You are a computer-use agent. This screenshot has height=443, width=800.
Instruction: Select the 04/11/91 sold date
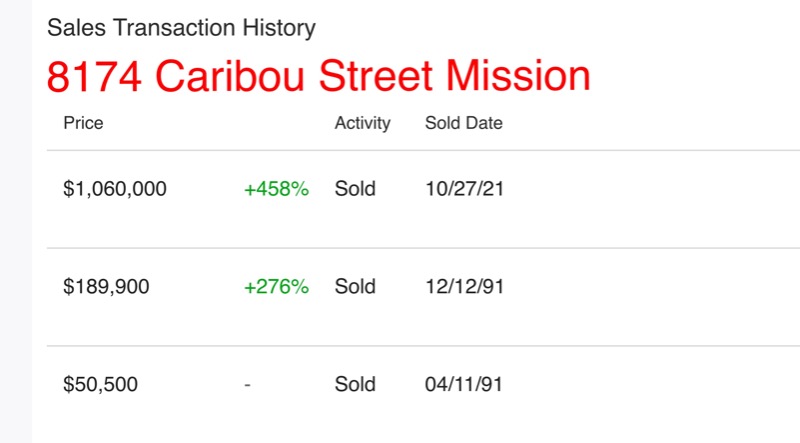[x=463, y=385]
